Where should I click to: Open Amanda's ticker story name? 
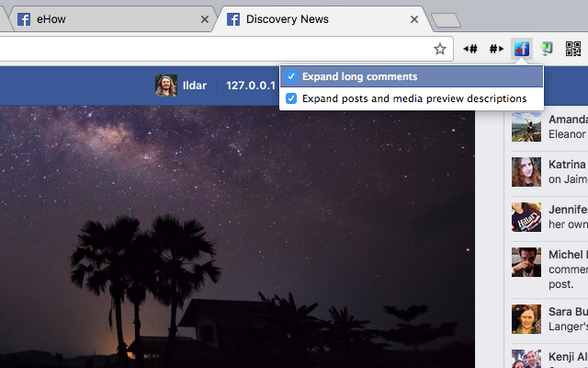[568, 120]
